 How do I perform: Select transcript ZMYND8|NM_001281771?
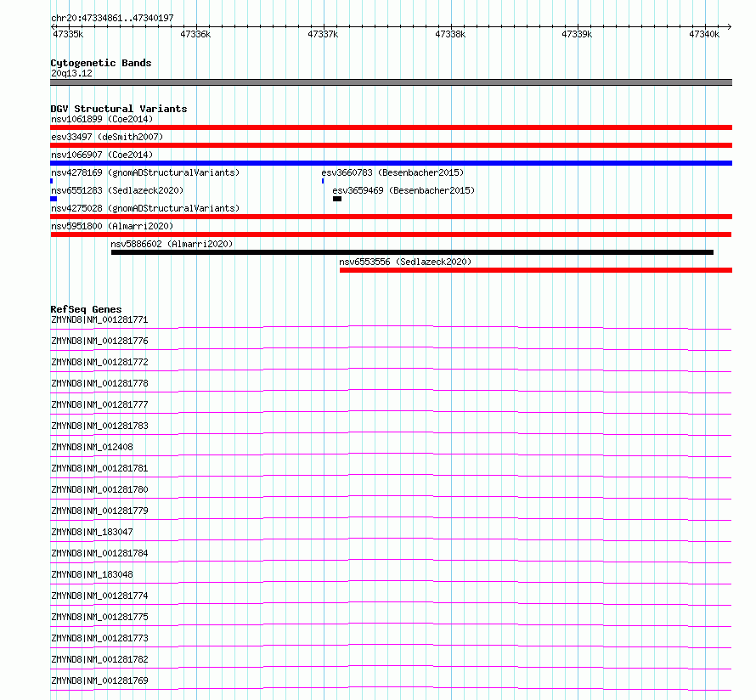[x=99, y=319]
